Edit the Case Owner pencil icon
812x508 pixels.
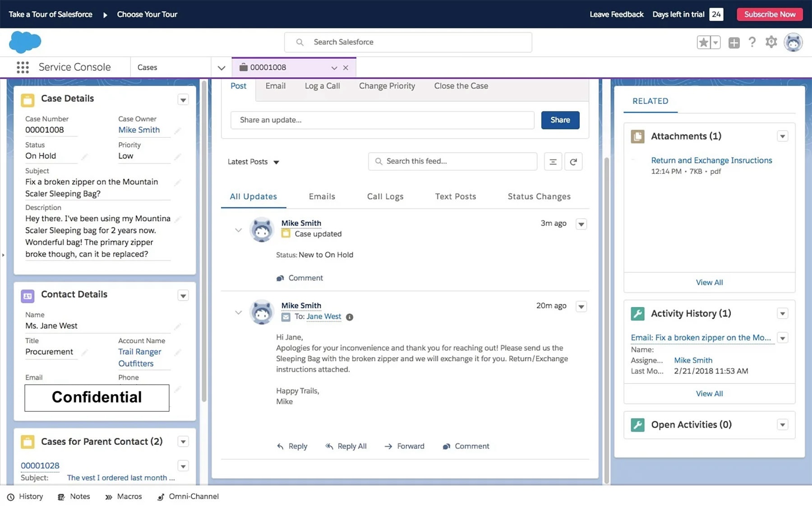click(x=178, y=130)
